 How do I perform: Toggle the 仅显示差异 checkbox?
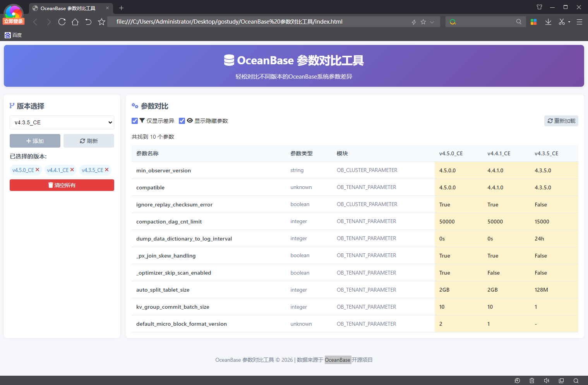tap(135, 121)
